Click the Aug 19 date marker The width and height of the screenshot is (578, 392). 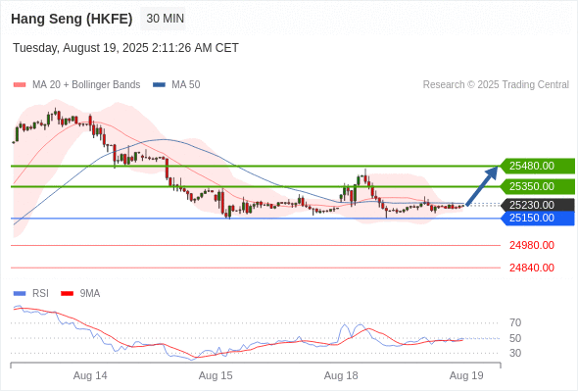(466, 375)
